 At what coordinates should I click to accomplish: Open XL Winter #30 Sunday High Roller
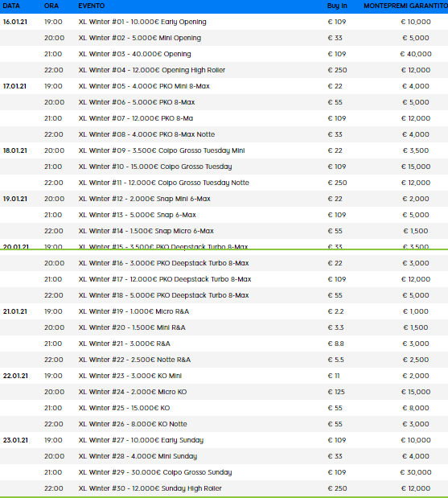[150, 488]
